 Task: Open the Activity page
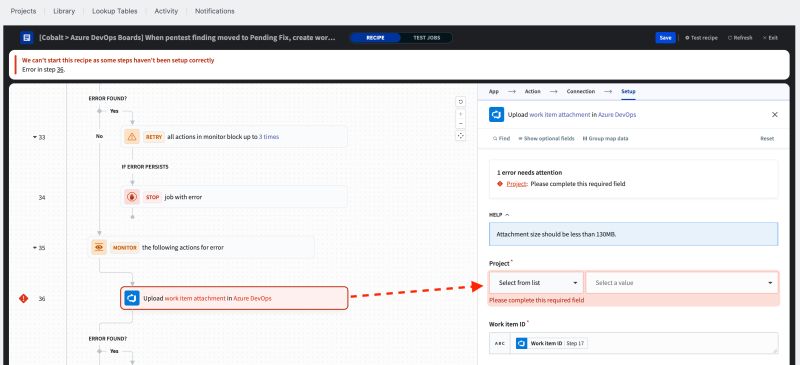pyautogui.click(x=166, y=11)
